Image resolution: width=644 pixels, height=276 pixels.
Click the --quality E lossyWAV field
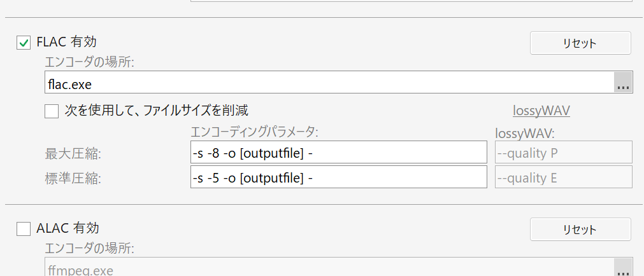click(x=563, y=177)
